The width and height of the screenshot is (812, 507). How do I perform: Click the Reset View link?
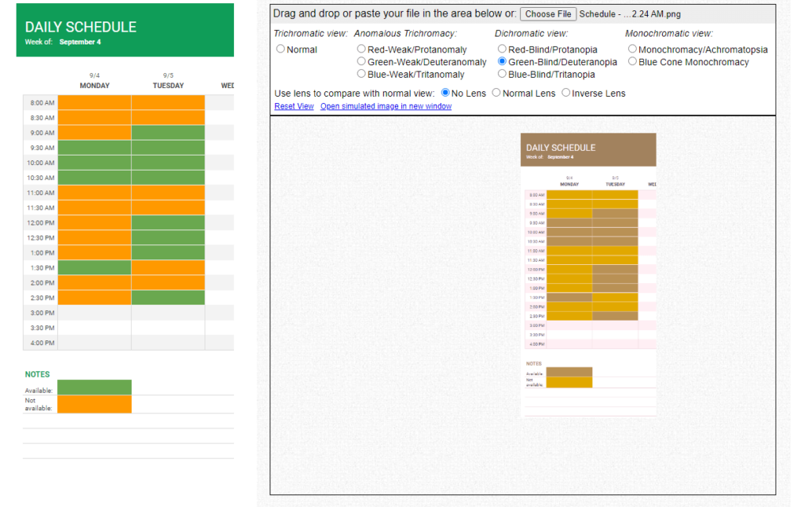point(294,106)
